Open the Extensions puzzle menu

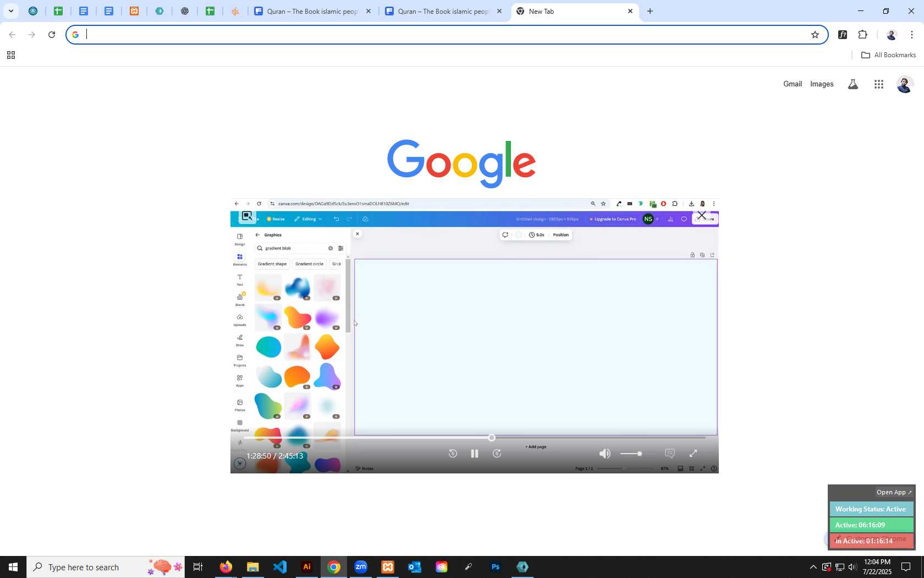pos(862,35)
